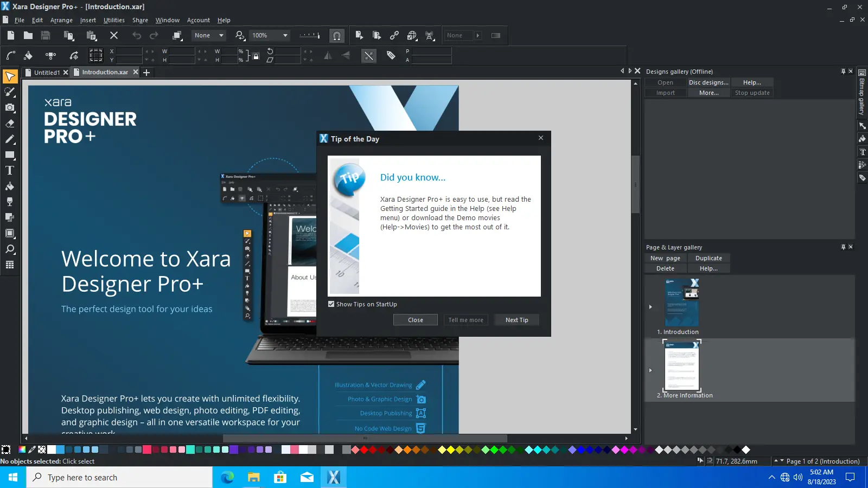Viewport: 868px width, 488px height.
Task: Open the Window menu
Action: 167,20
